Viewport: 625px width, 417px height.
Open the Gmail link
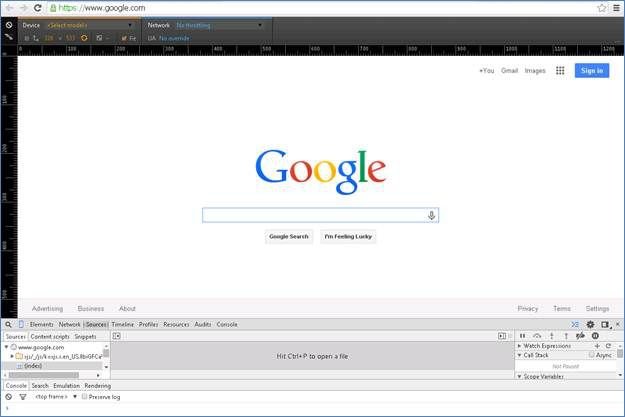pyautogui.click(x=509, y=71)
